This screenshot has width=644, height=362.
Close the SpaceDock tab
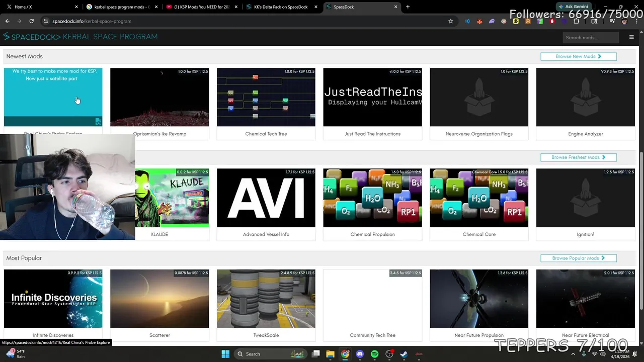(395, 7)
